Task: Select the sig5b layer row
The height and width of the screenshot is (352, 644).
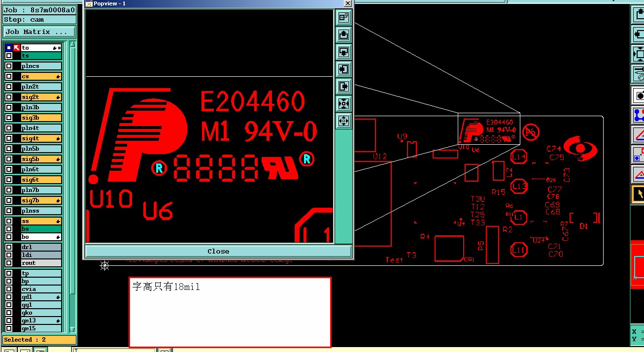Action: 41,159
